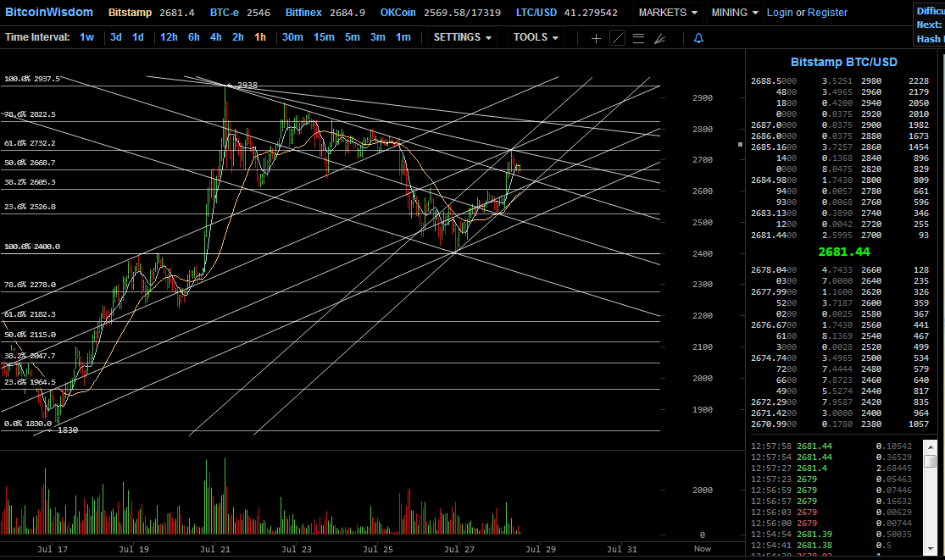Open the LTC/USD market ticker
The image size is (945, 560).
pos(566,13)
